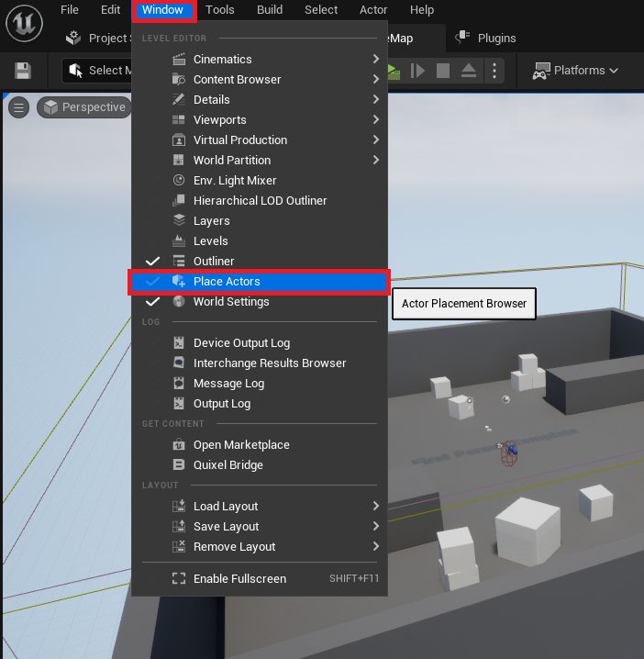Image resolution: width=644 pixels, height=659 pixels.
Task: Toggle the Output Log panel
Action: pos(259,404)
